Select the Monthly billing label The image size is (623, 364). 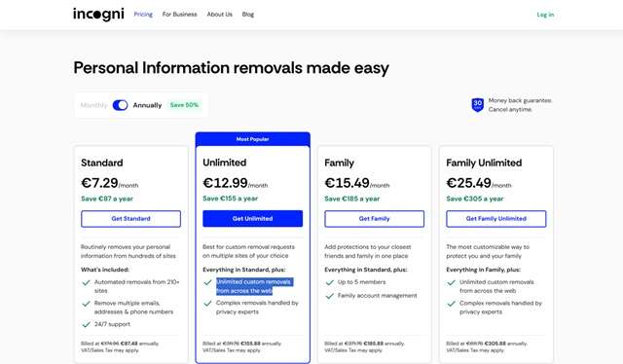[x=93, y=105]
